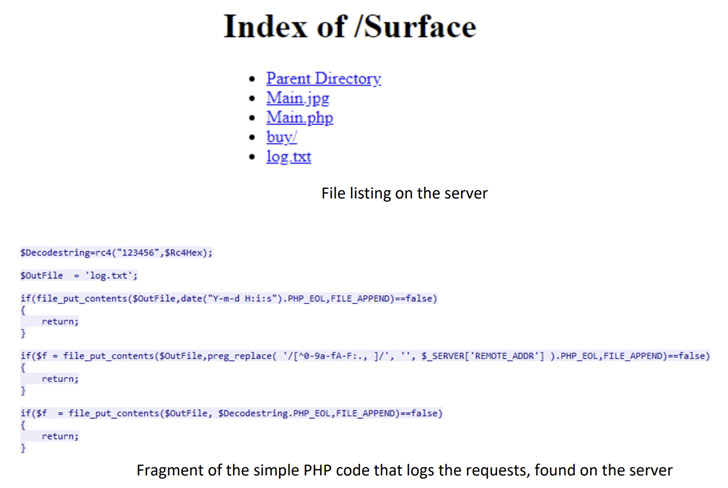Click the bullet beside Main.jpg

pyautogui.click(x=251, y=99)
